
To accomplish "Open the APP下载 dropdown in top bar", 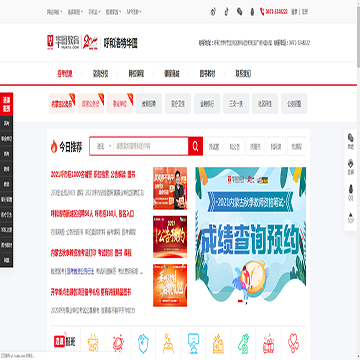I will click(134, 12).
